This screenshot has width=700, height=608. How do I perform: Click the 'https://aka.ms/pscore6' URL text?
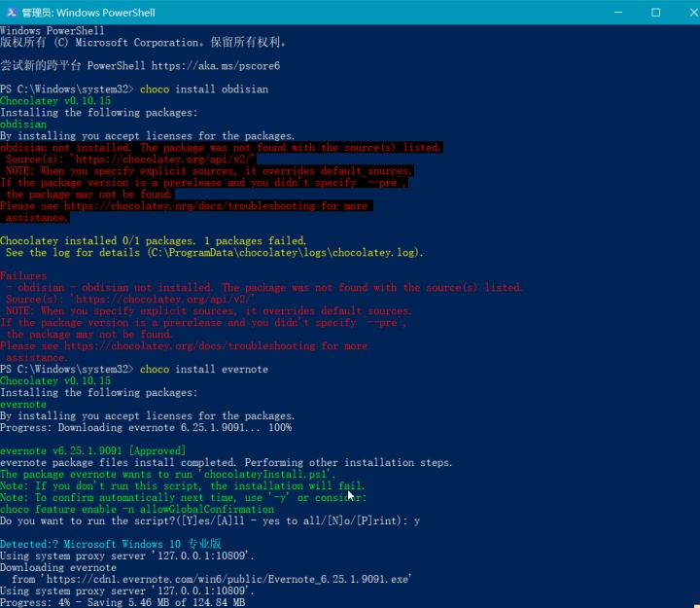[x=216, y=66]
